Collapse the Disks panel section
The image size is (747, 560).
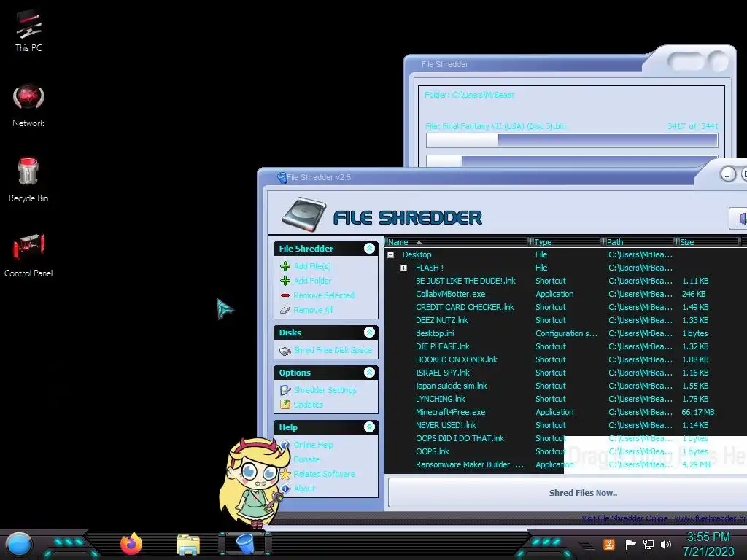click(369, 332)
